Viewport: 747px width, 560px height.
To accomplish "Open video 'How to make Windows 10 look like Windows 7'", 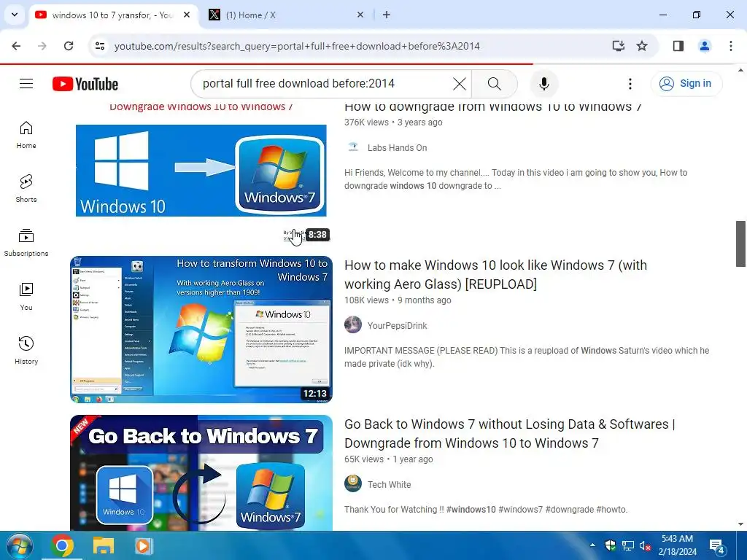I will pos(495,274).
